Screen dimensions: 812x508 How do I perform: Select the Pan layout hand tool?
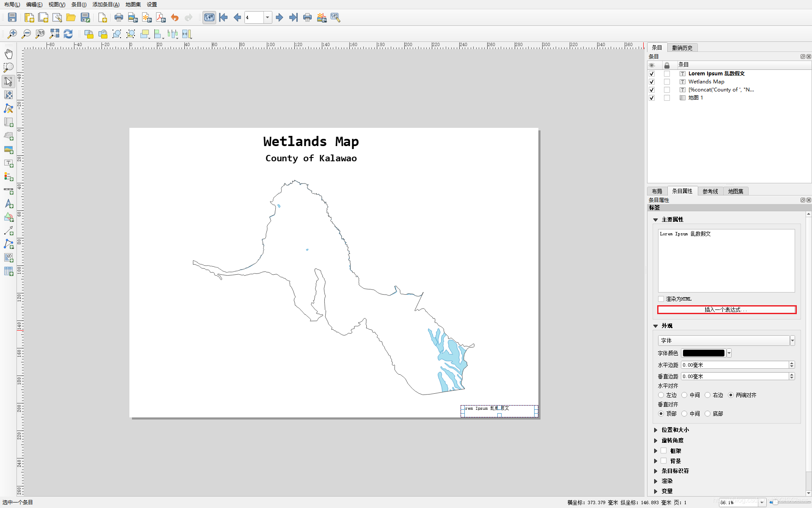click(8, 54)
